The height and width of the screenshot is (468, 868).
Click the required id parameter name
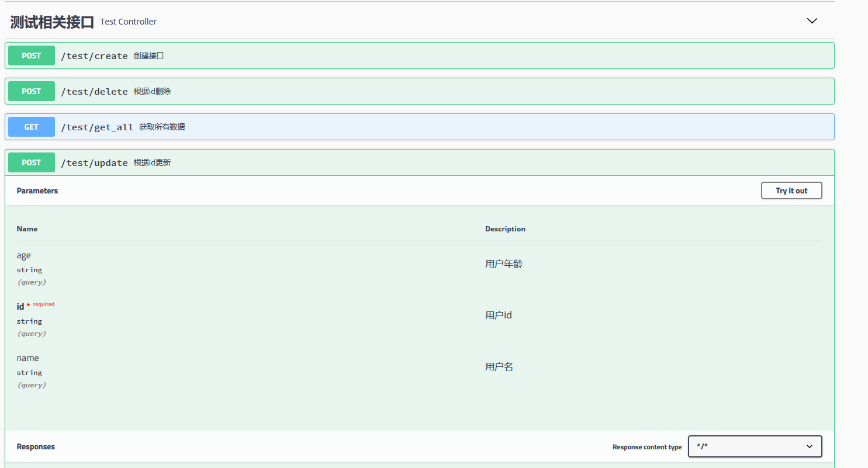click(x=20, y=307)
